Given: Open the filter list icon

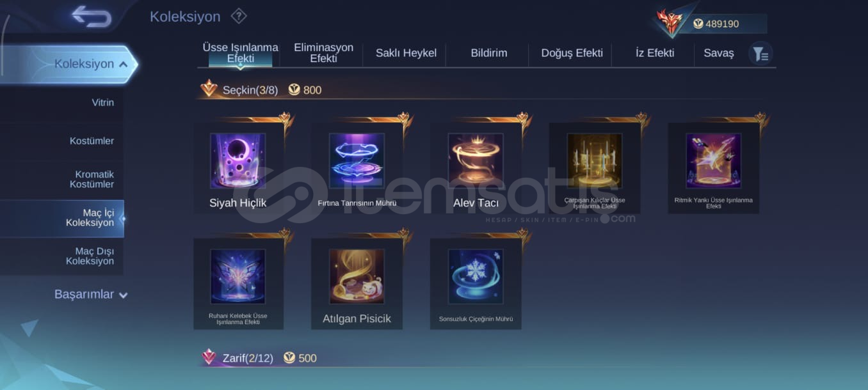Looking at the screenshot, I should point(760,54).
